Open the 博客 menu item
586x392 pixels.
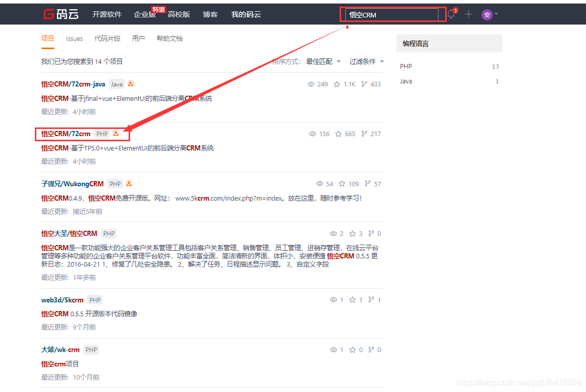click(x=210, y=14)
